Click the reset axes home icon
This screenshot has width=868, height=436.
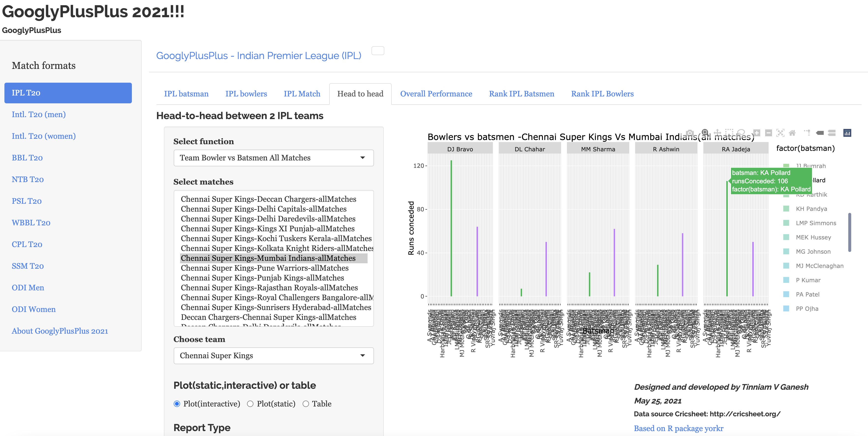(x=792, y=133)
